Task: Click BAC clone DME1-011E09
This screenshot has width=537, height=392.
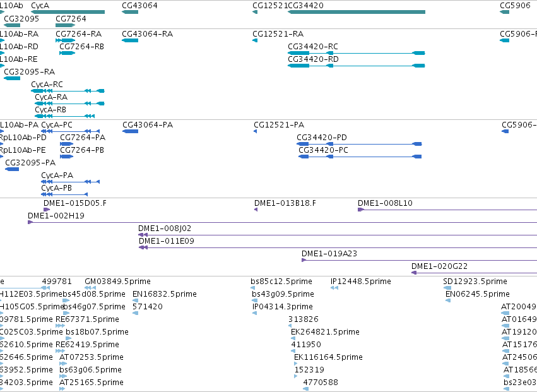Action: [167, 242]
